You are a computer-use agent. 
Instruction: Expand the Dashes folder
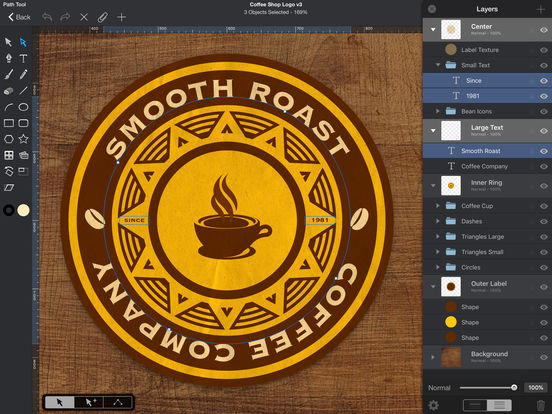[x=438, y=221]
